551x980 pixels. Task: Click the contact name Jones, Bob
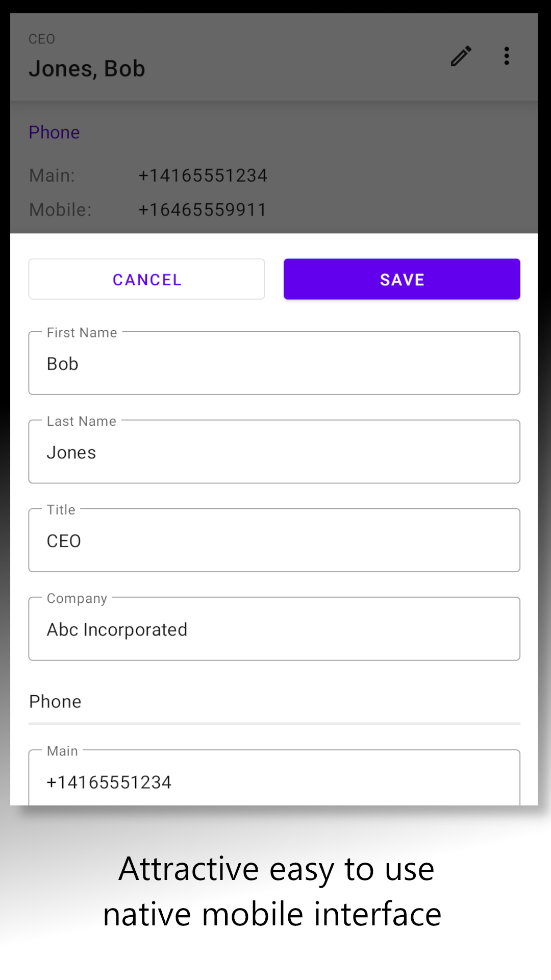87,69
